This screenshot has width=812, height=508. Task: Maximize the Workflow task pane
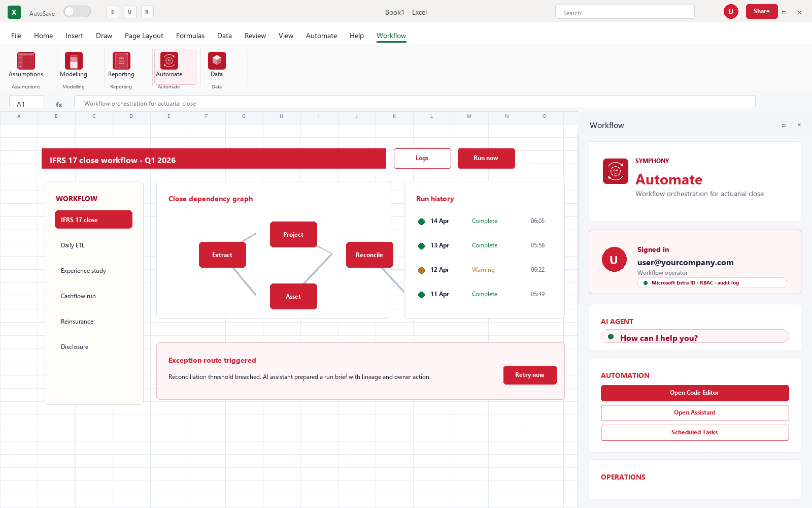click(x=784, y=125)
